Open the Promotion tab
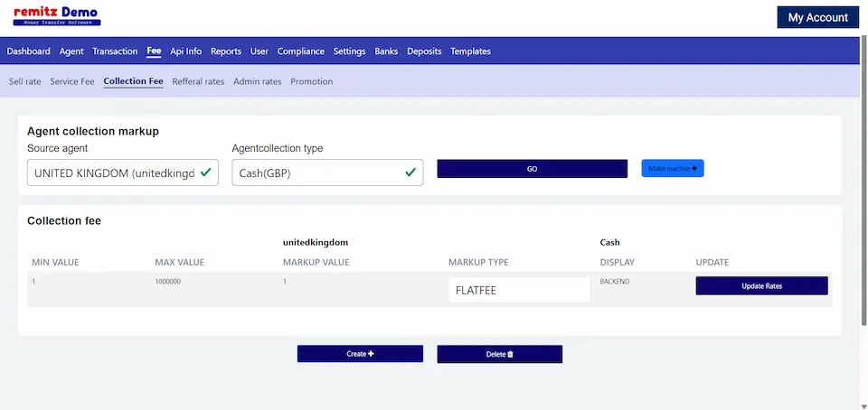Image resolution: width=868 pixels, height=410 pixels. tap(311, 81)
